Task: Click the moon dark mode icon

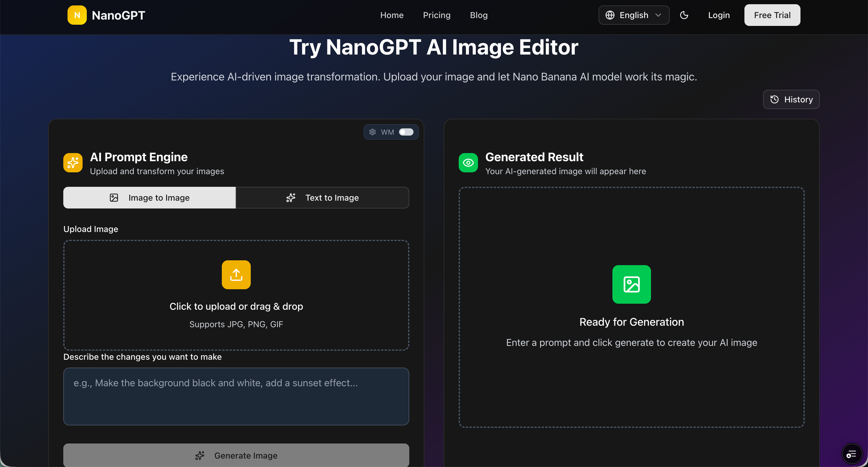Action: click(684, 15)
